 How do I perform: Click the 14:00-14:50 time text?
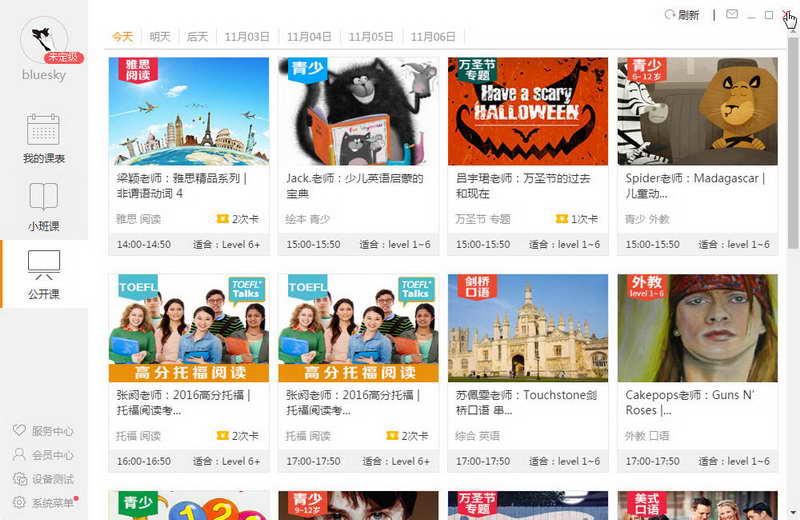(144, 244)
